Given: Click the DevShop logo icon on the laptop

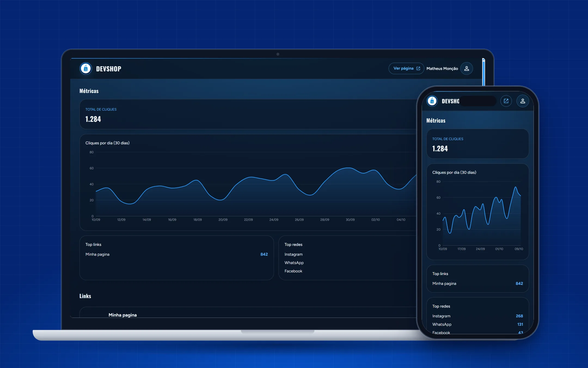Looking at the screenshot, I should pyautogui.click(x=86, y=69).
